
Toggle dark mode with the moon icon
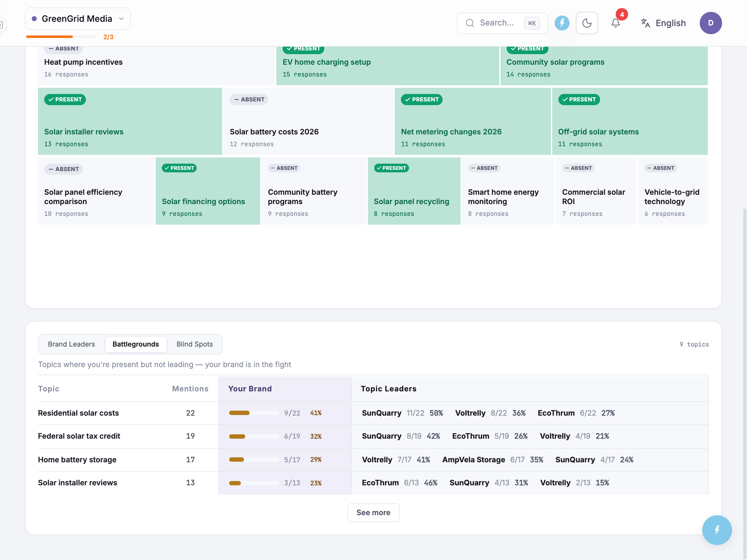click(x=587, y=23)
